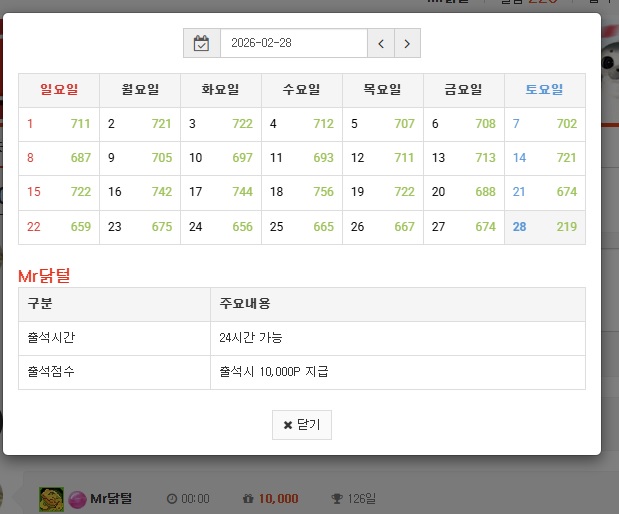Click the 수요일 column header
Screen dimensions: 619x514
pos(302,90)
